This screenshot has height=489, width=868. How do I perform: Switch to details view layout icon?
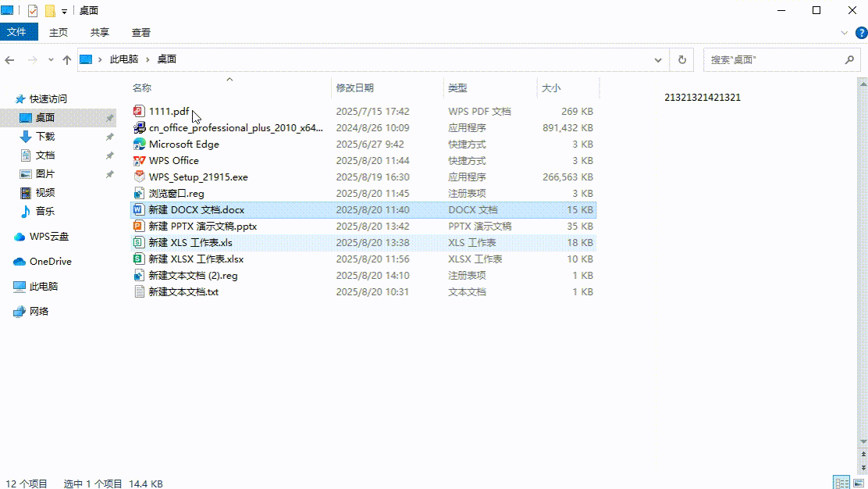pyautogui.click(x=841, y=483)
